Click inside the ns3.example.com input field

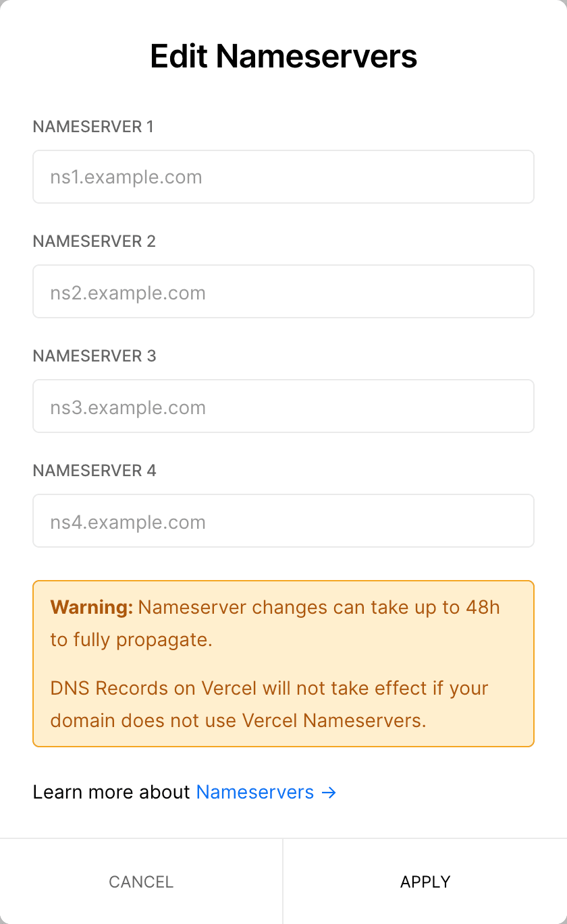[x=283, y=406]
